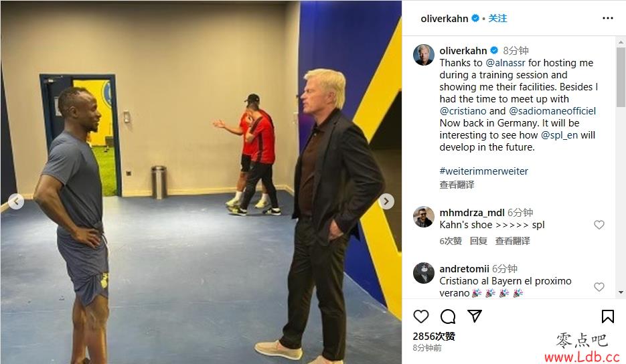The width and height of the screenshot is (626, 364).
Task: Like andretomii's comment heart
Action: pos(599,287)
